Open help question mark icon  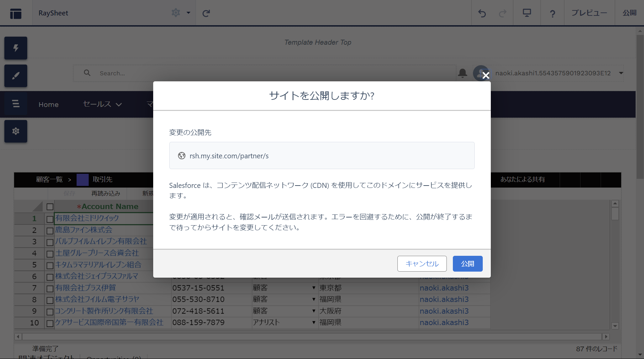pos(552,13)
